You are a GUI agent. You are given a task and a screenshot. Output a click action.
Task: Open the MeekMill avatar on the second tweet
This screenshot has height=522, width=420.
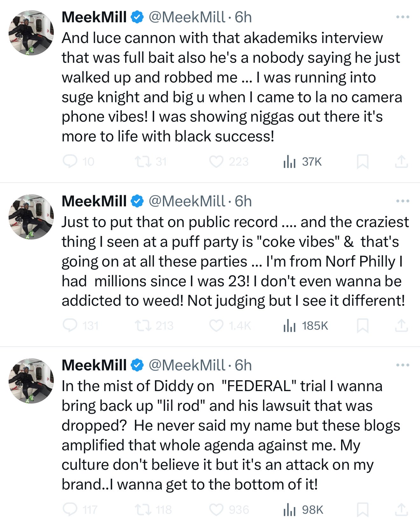click(x=31, y=217)
